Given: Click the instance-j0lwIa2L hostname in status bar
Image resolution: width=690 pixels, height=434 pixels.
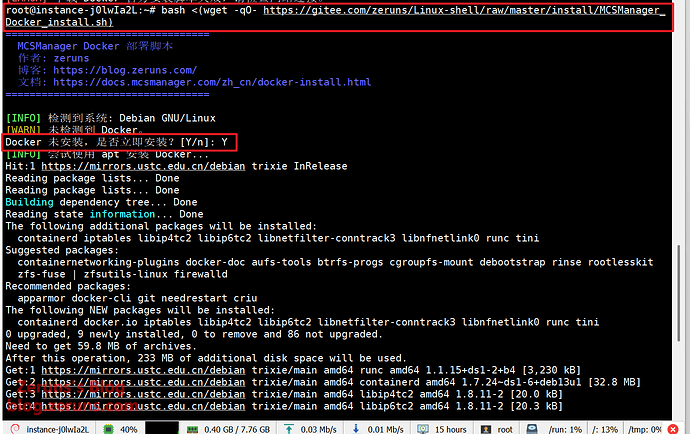Looking at the screenshot, I should click(58, 429).
